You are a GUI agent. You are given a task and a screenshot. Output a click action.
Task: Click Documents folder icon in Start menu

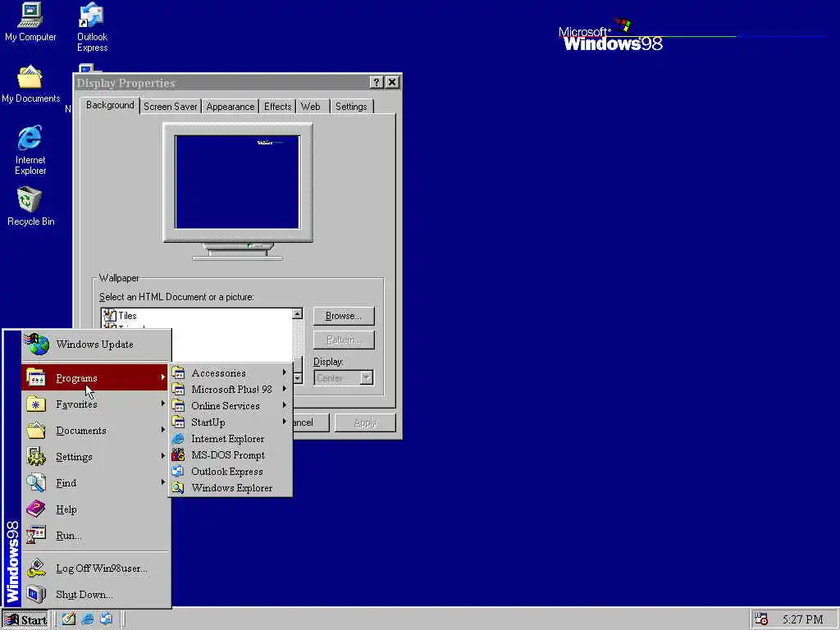pyautogui.click(x=36, y=430)
